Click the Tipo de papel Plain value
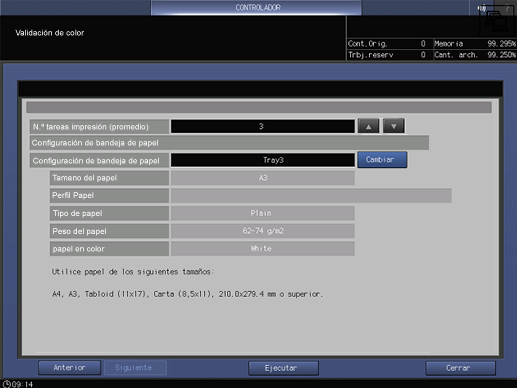 pyautogui.click(x=263, y=213)
